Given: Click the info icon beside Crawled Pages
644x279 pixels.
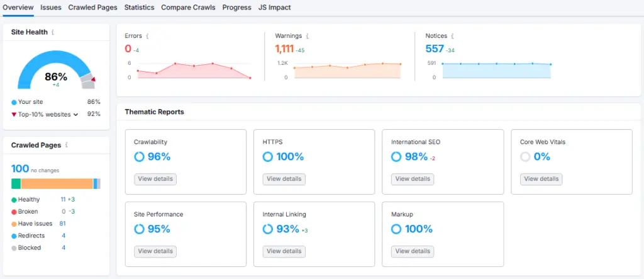Looking at the screenshot, I should pyautogui.click(x=67, y=145).
